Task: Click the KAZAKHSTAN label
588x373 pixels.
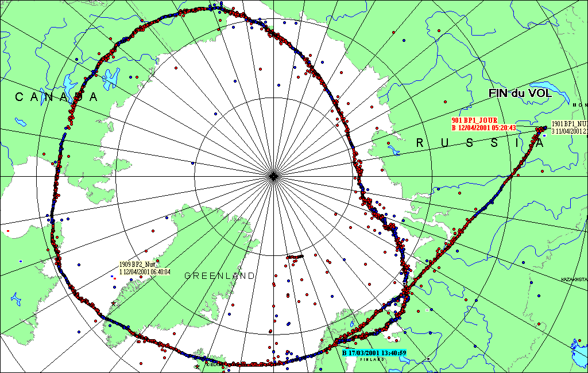Action: tap(574, 279)
